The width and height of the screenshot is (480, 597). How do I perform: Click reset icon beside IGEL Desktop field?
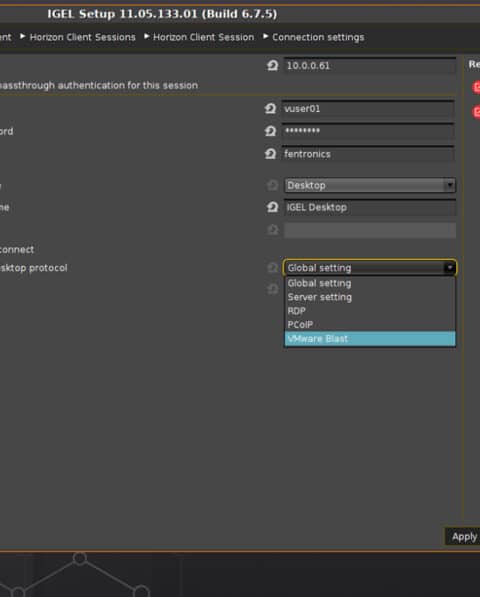(272, 208)
